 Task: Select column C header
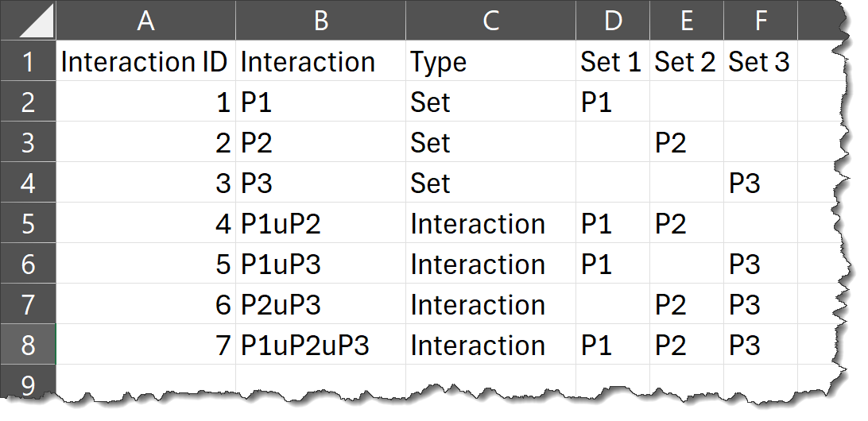(x=490, y=21)
